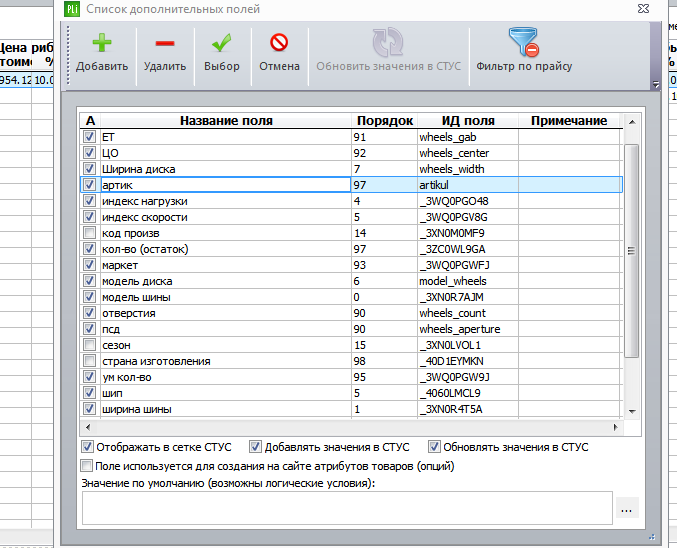677x548 pixels.
Task: Open the toolbar overflow options arrow
Action: (x=656, y=85)
